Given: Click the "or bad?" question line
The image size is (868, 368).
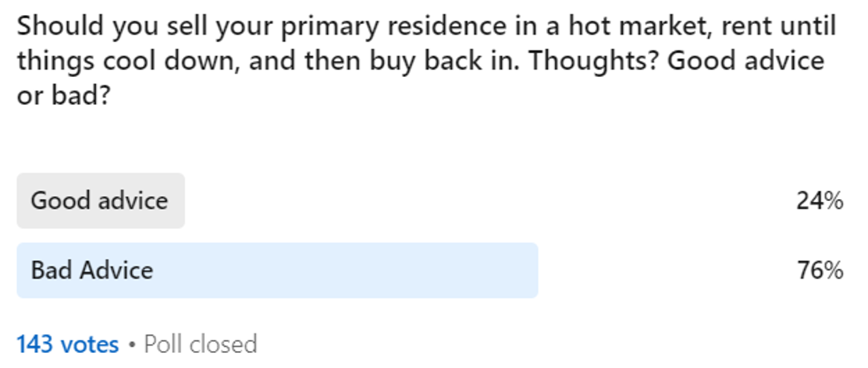Looking at the screenshot, I should (64, 95).
